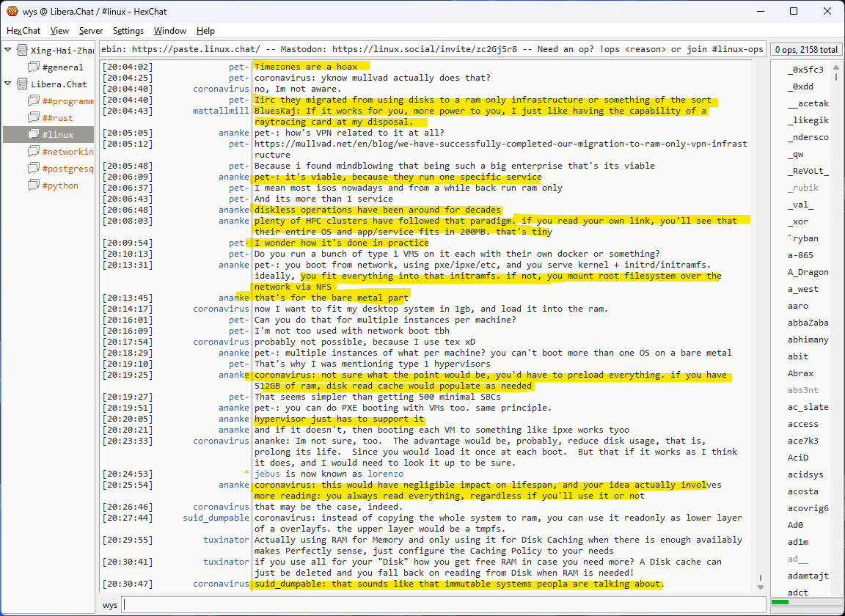Click the HexChat logo in the title bar

tap(12, 11)
